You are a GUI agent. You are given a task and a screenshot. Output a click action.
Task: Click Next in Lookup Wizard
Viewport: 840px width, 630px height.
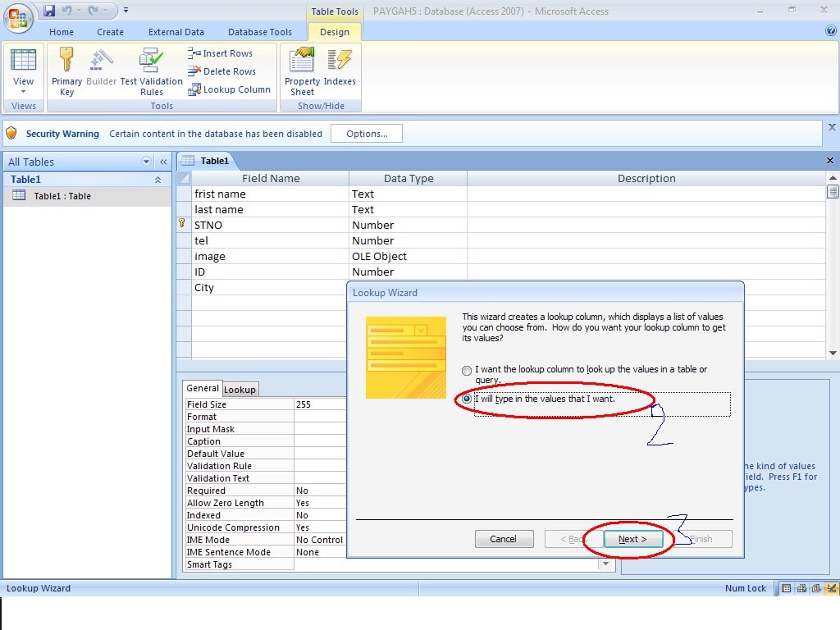coord(632,539)
